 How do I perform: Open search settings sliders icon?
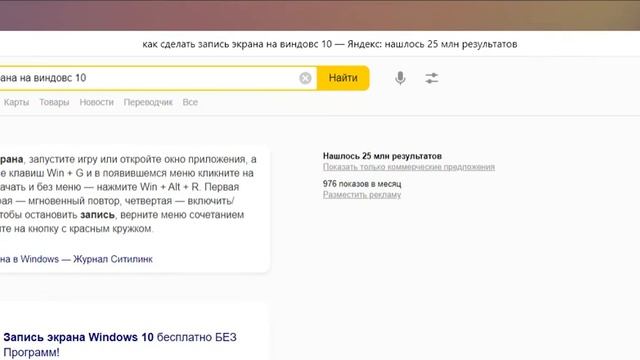[x=431, y=78]
